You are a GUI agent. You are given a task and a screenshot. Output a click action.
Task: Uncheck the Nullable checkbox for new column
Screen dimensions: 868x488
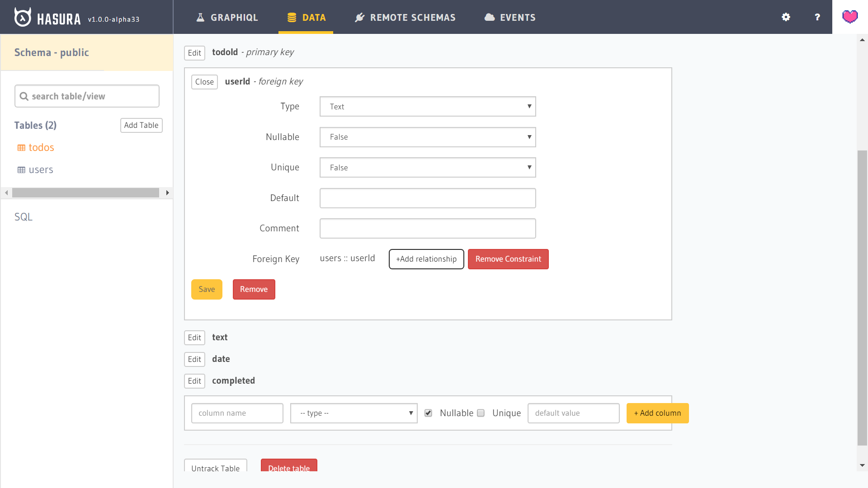[428, 413]
